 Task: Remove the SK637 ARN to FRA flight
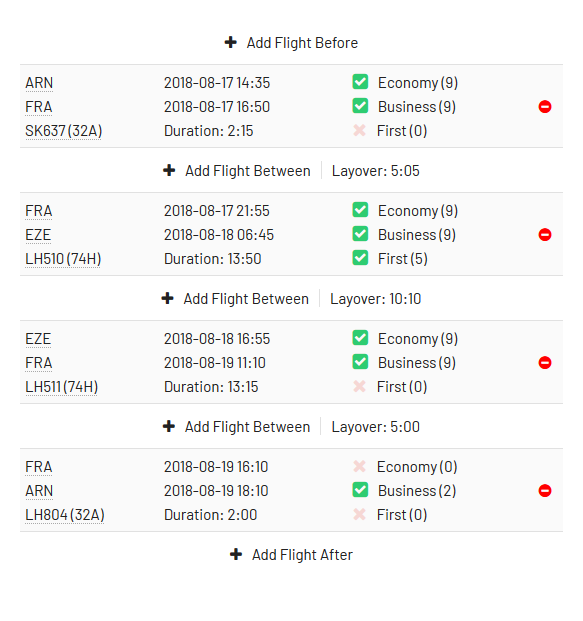coord(545,107)
